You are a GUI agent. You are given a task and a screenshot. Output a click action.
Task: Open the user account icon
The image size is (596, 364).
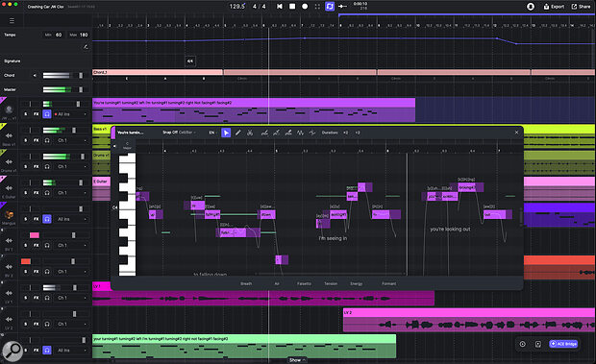(531, 7)
